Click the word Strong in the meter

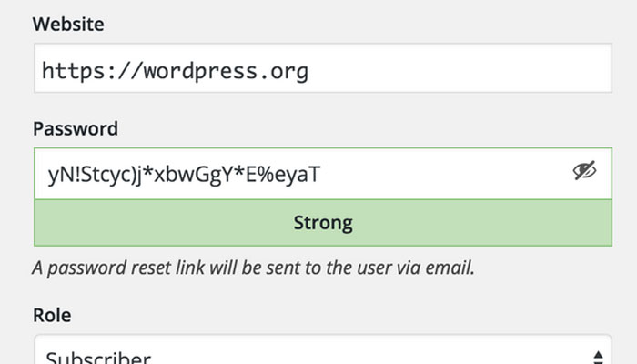coord(322,223)
